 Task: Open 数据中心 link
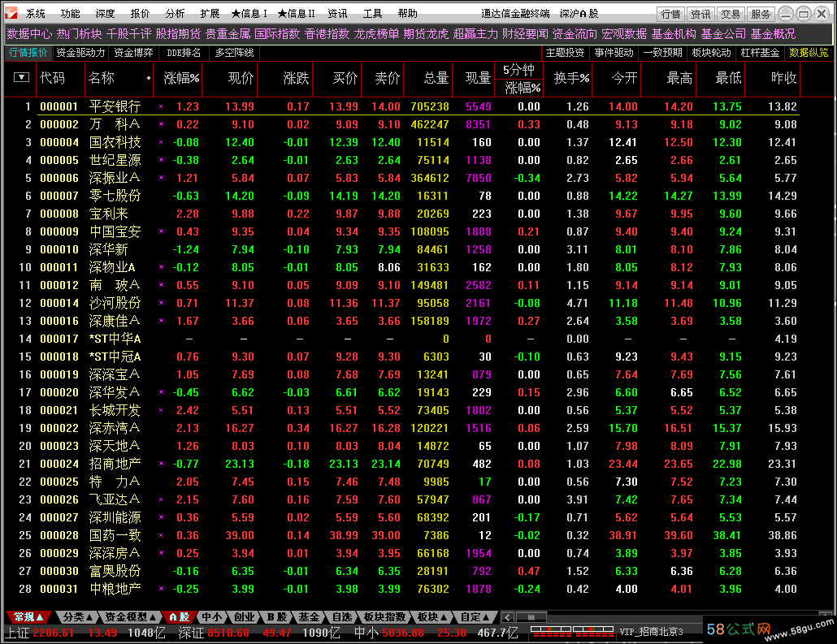point(29,34)
